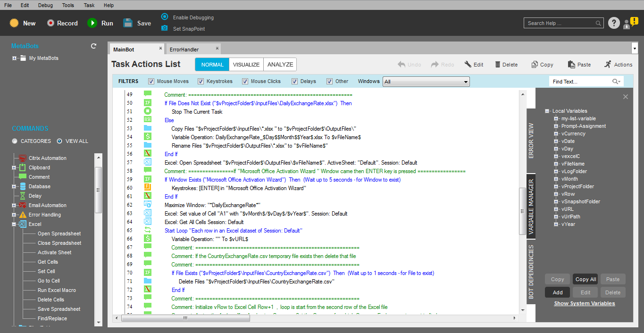Save the task using the floppy icon

128,23
